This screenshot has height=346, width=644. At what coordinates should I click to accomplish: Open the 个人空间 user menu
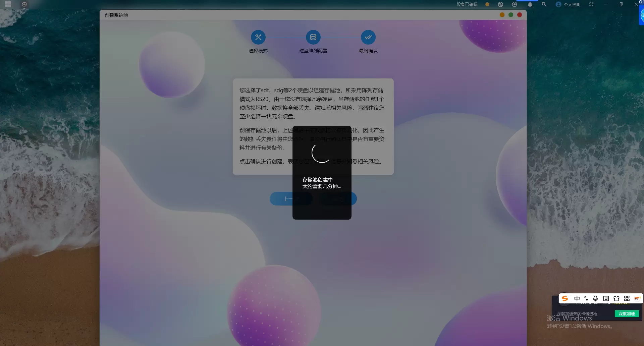tap(568, 4)
